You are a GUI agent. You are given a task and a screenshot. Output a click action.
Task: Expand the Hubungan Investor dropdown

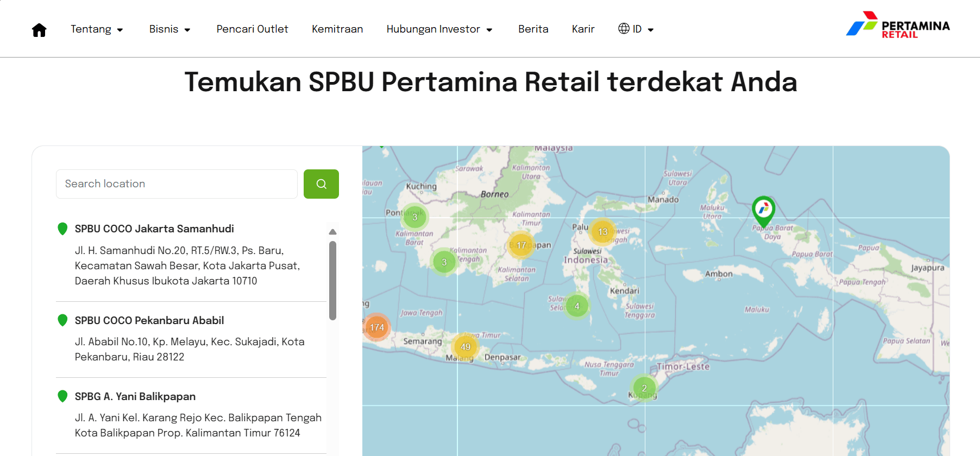(x=439, y=29)
